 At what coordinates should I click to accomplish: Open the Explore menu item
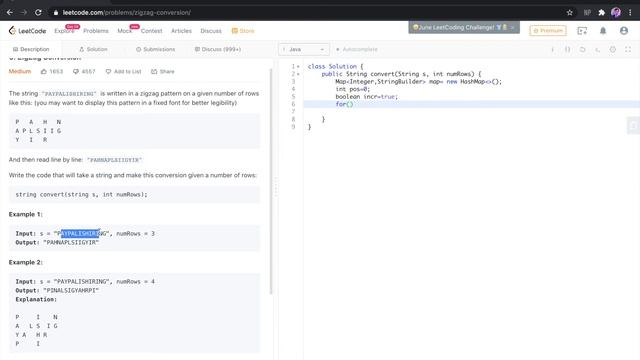click(x=64, y=31)
